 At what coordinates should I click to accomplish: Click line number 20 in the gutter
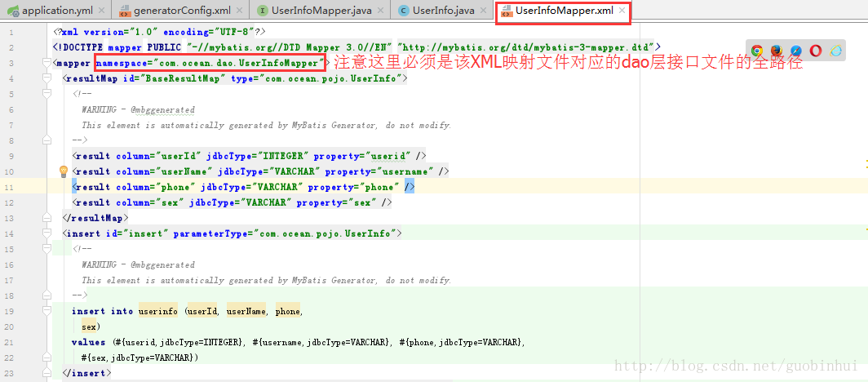[x=11, y=326]
